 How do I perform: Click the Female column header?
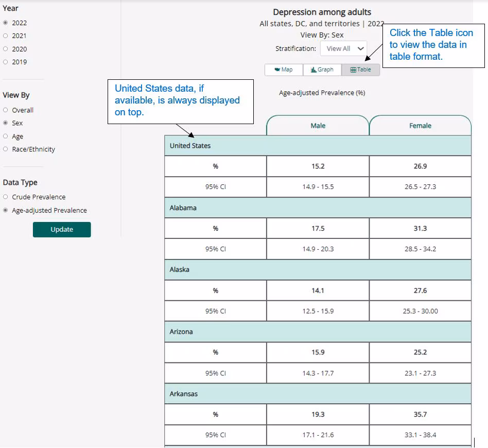420,125
